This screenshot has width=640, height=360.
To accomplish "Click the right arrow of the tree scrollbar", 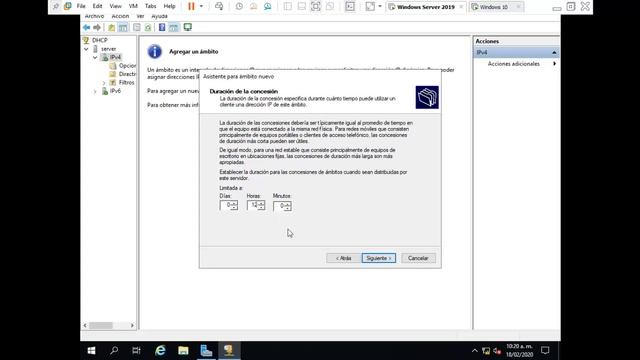I will coord(132,325).
